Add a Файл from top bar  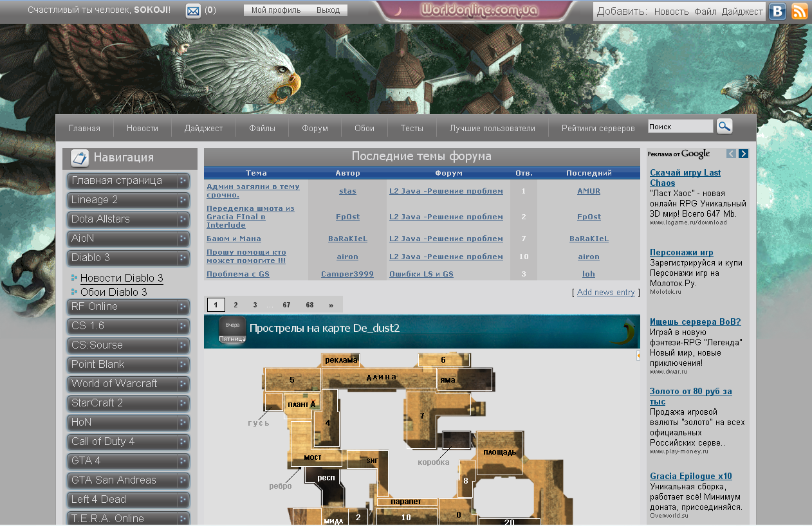coord(705,12)
